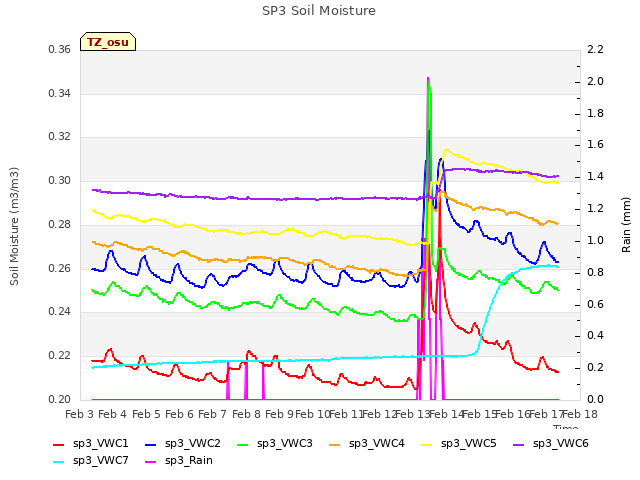Click the 0.30 left axis value
640x480 pixels.
[60, 180]
